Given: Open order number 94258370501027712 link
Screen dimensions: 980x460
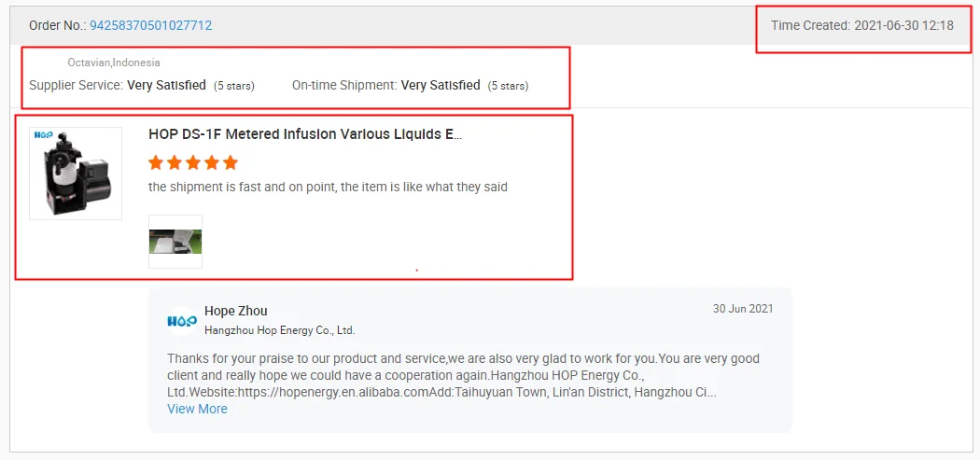Looking at the screenshot, I should 150,25.
